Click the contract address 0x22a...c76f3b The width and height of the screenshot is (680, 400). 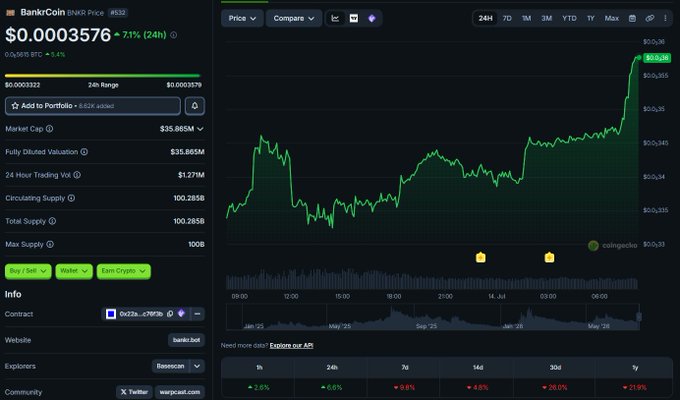141,314
